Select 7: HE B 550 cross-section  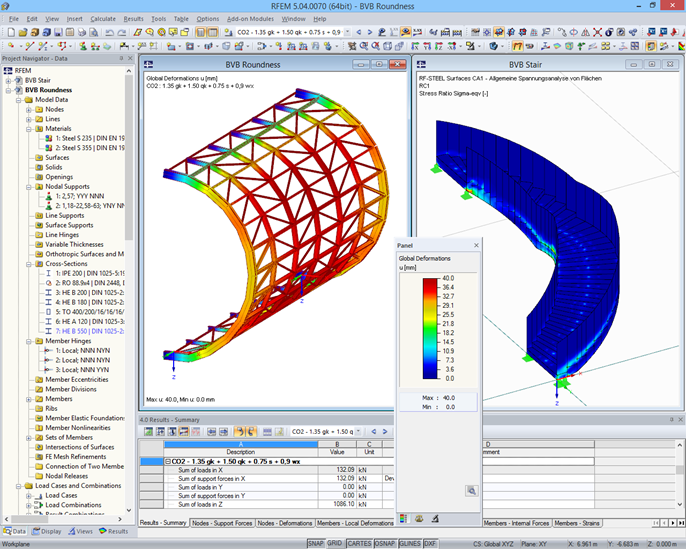(x=89, y=331)
